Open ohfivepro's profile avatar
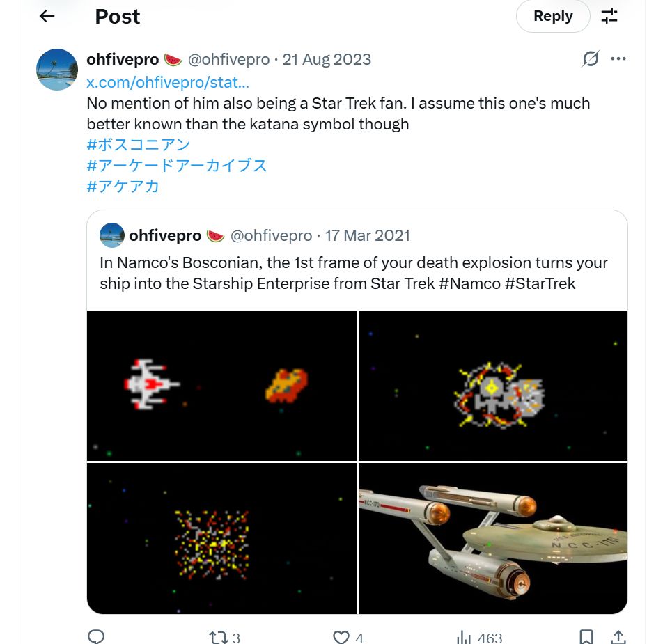Screen dimensions: 663x644 coord(57,70)
